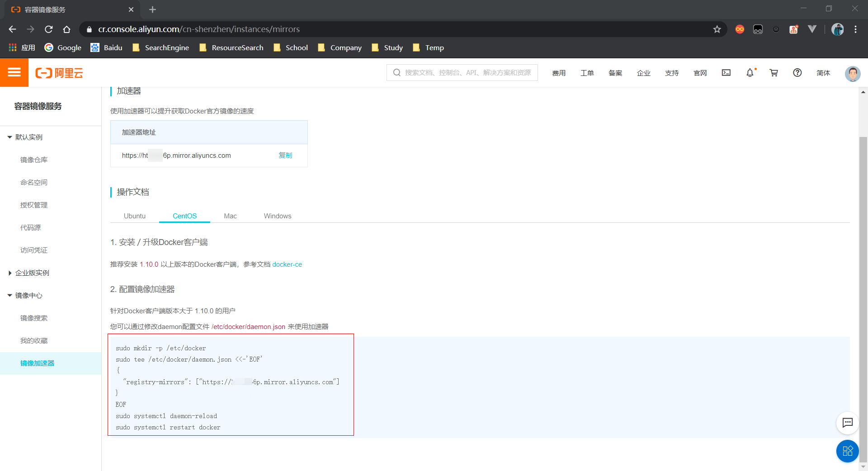Screen dimensions: 868x471
Task: Open the Chrome profile avatar
Action: (x=837, y=29)
